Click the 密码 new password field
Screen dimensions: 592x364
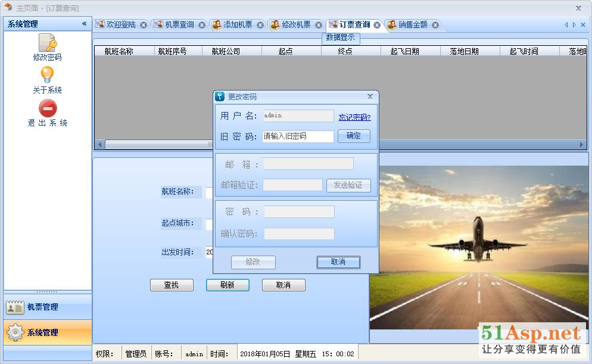pyautogui.click(x=300, y=212)
